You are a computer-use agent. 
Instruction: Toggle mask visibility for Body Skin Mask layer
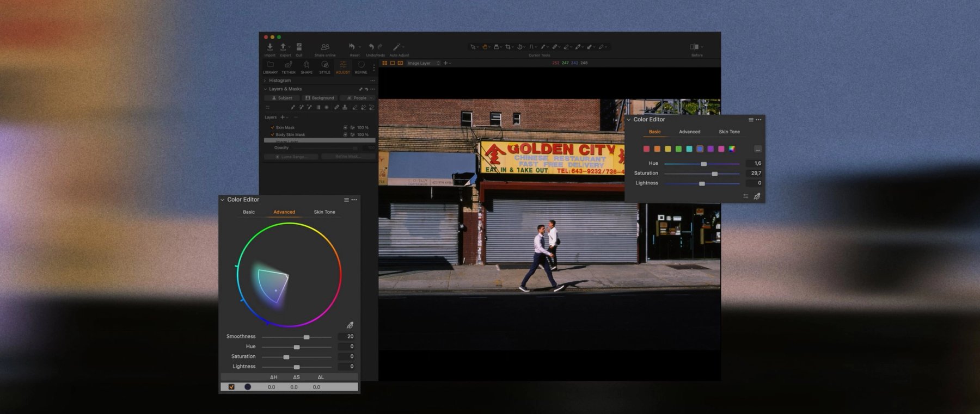345,134
